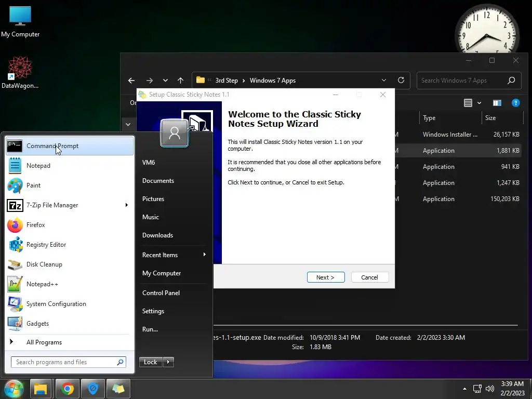Click the taskbar clock
The image size is (532, 399).
tap(513, 389)
